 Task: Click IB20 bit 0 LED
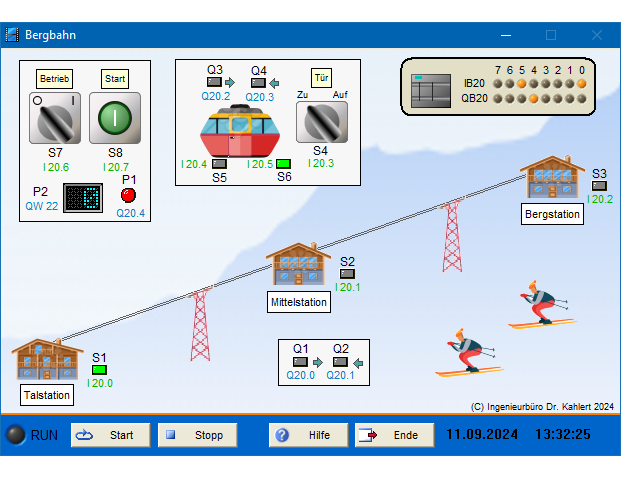click(581, 84)
